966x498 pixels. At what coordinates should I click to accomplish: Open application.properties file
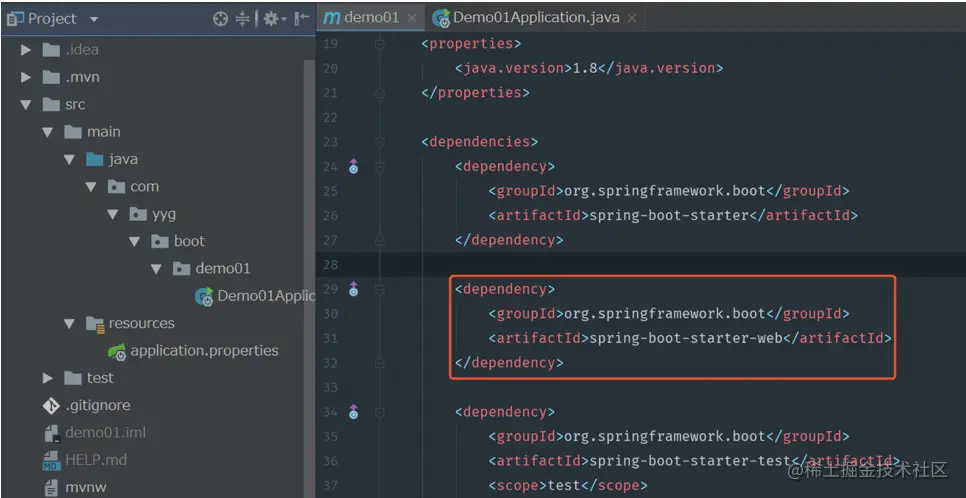coord(205,351)
